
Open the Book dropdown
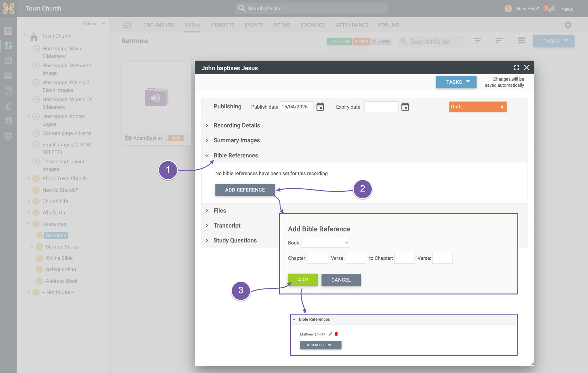[x=325, y=243]
